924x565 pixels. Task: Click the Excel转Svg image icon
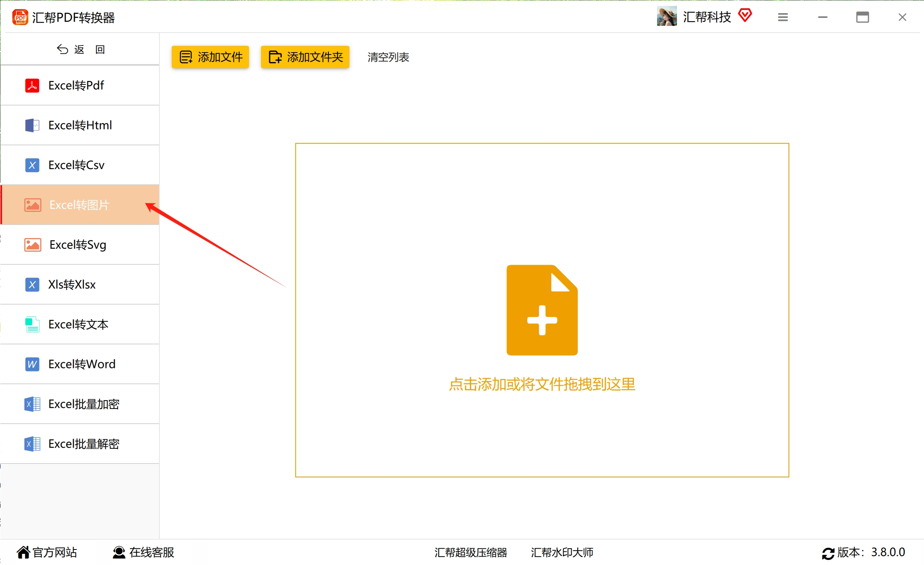pos(33,245)
